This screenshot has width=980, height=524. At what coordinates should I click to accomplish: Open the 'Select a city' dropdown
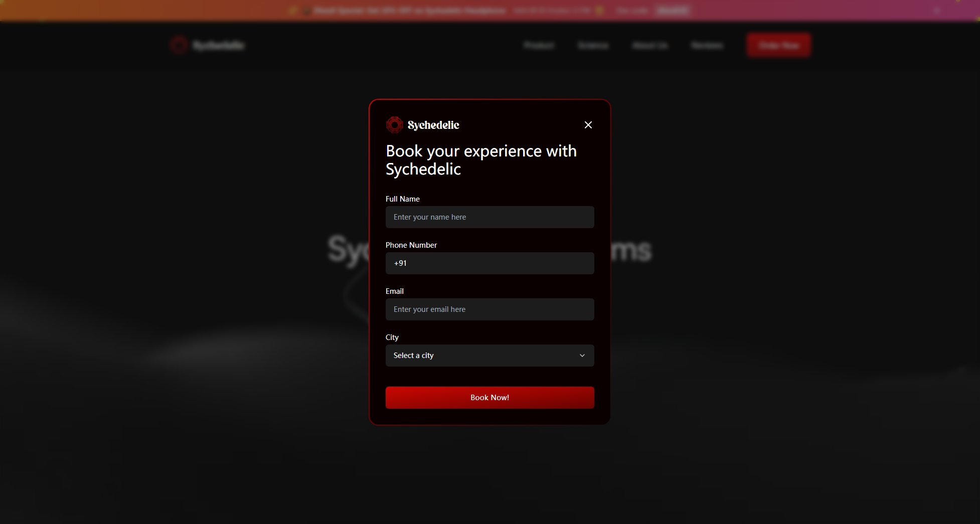489,356
